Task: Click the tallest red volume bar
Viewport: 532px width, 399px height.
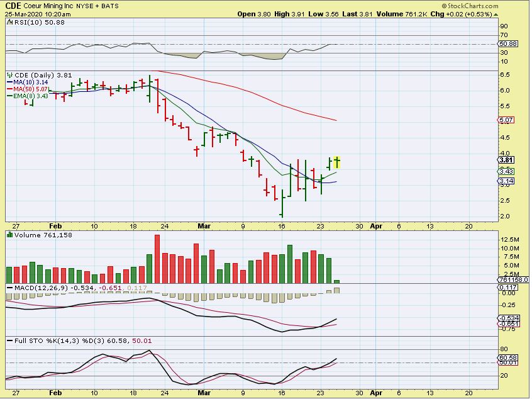Action: [157, 259]
